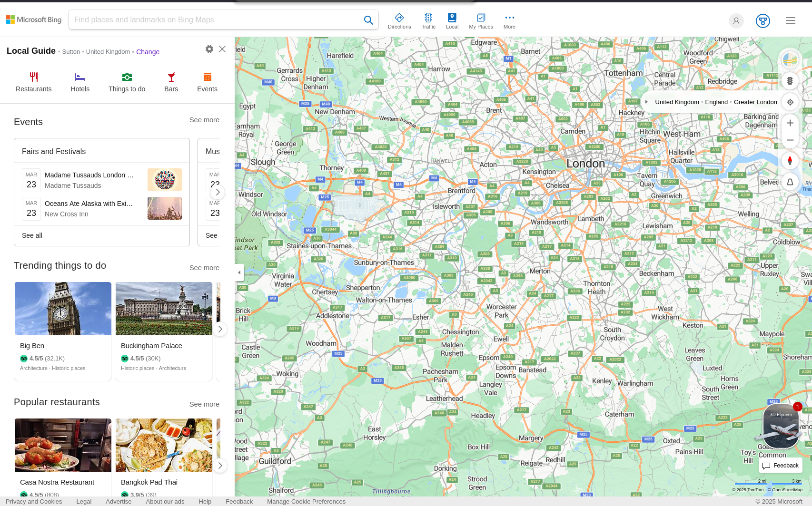The width and height of the screenshot is (812, 506).
Task: Click Greater London breadcrumb
Action: (755, 102)
